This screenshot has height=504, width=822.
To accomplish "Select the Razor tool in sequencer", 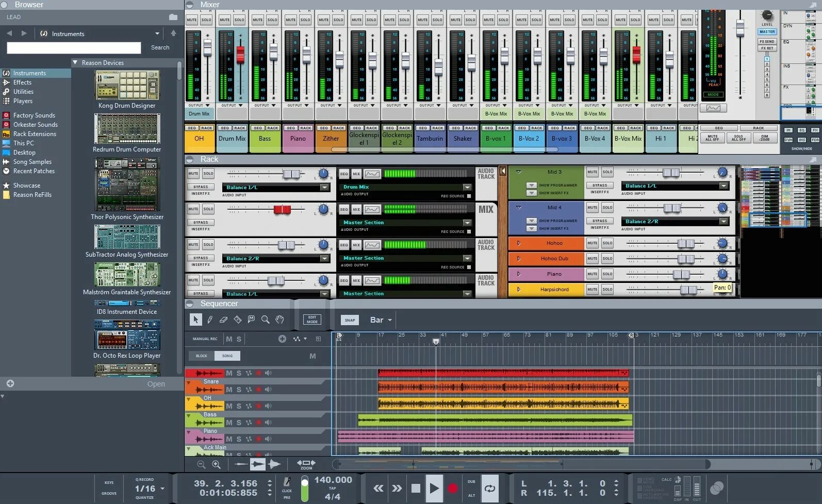I will tap(237, 320).
